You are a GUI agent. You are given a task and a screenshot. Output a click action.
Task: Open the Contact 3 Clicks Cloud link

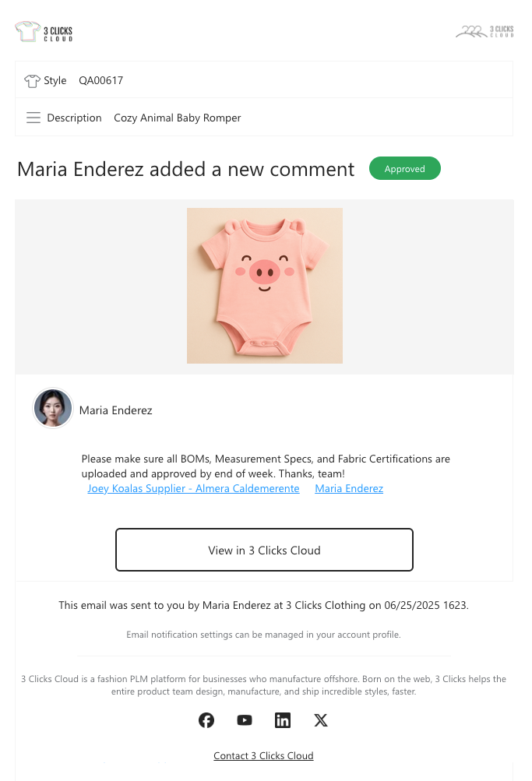coord(263,755)
